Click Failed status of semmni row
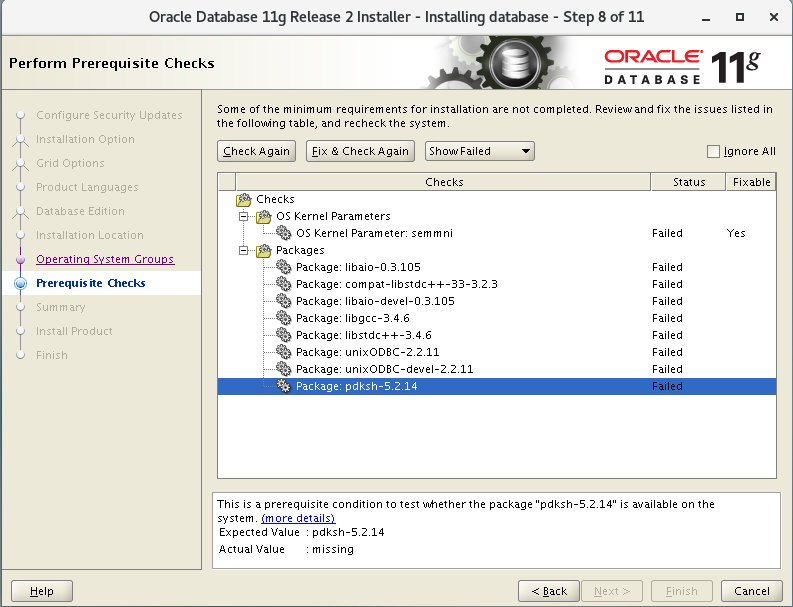The width and height of the screenshot is (793, 607). pyautogui.click(x=667, y=233)
